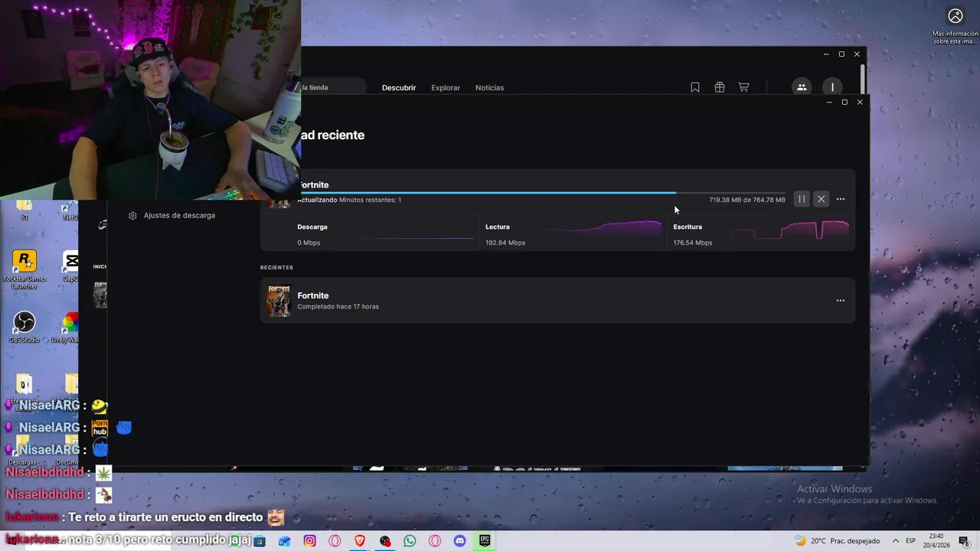Viewport: 980px width, 551px height.
Task: Click the '176.54 Mbps' write speed value
Action: [693, 243]
